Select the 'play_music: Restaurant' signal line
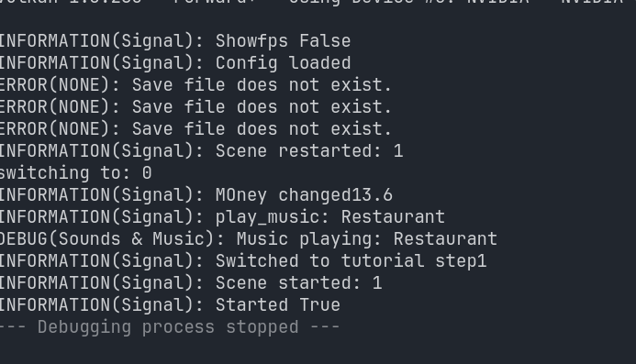 point(223,216)
